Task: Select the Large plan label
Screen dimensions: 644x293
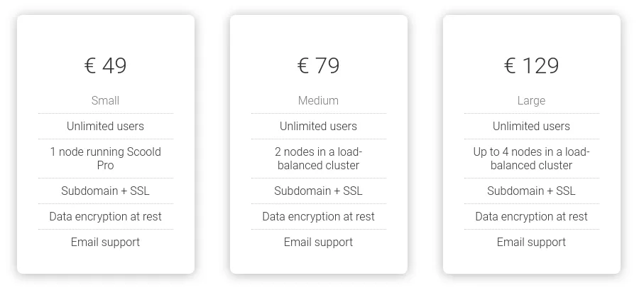Action: click(x=531, y=100)
